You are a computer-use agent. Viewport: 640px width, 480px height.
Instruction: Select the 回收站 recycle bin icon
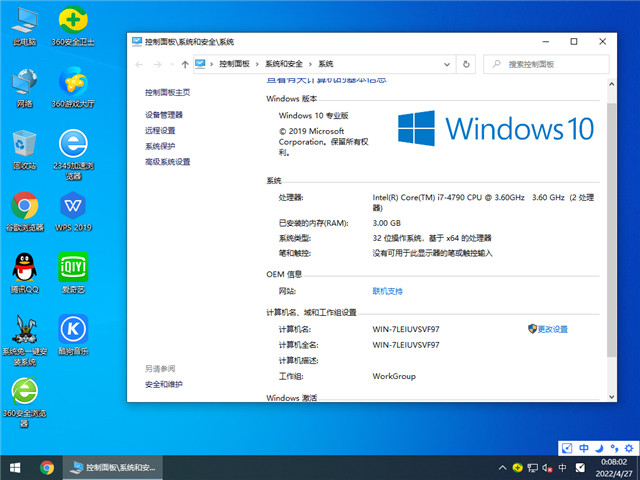(x=24, y=150)
